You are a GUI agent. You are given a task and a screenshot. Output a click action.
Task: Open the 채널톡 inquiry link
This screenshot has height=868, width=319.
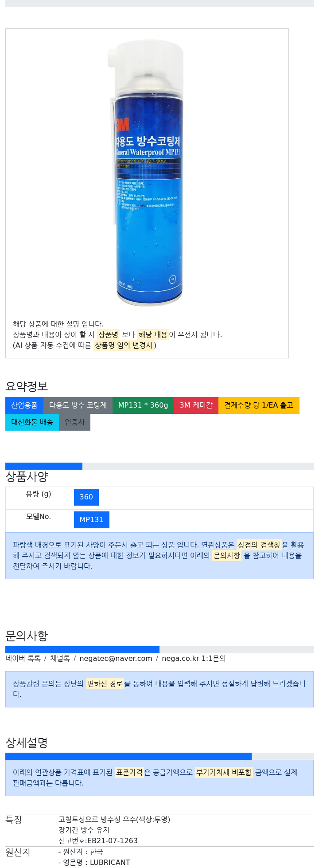click(x=60, y=659)
